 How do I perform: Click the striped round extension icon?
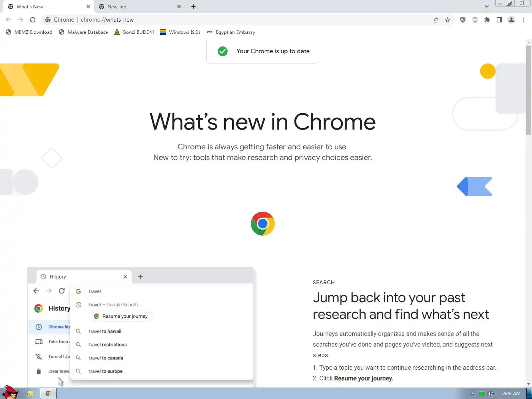475,20
